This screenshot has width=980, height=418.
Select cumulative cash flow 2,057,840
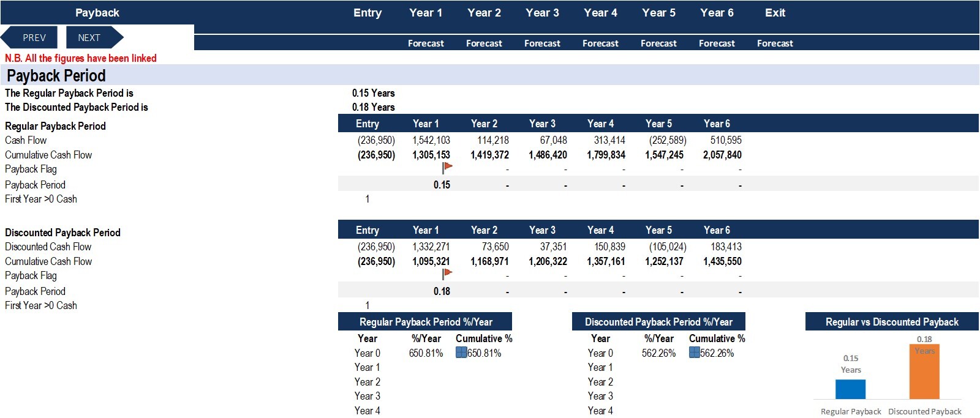(x=722, y=155)
